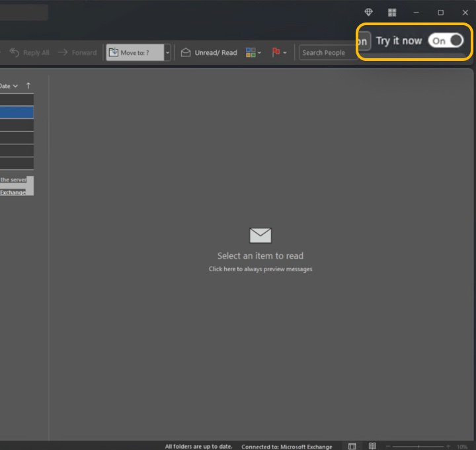Switch to Reading view in status bar

coord(372,446)
